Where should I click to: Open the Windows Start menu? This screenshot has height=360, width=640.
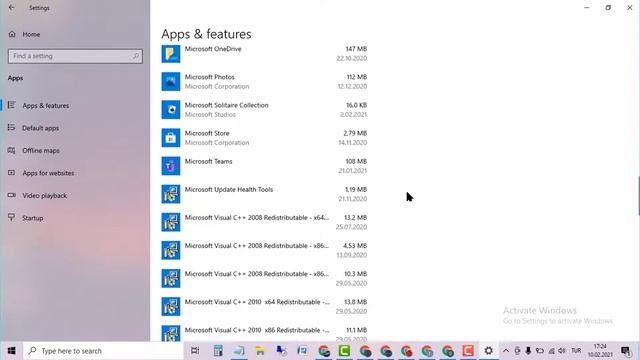coord(11,351)
